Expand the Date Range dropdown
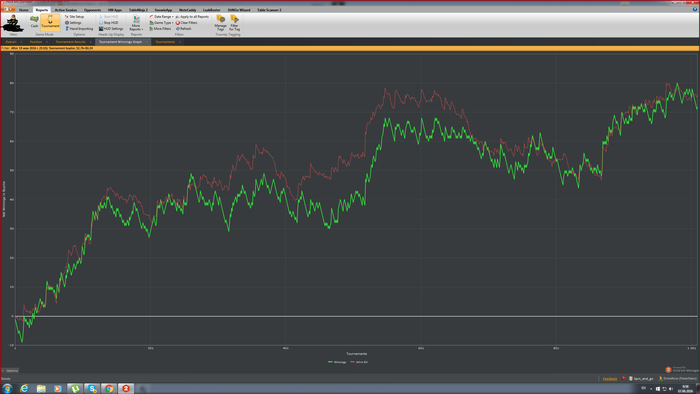Viewport: 700px width, 394px height. (161, 17)
